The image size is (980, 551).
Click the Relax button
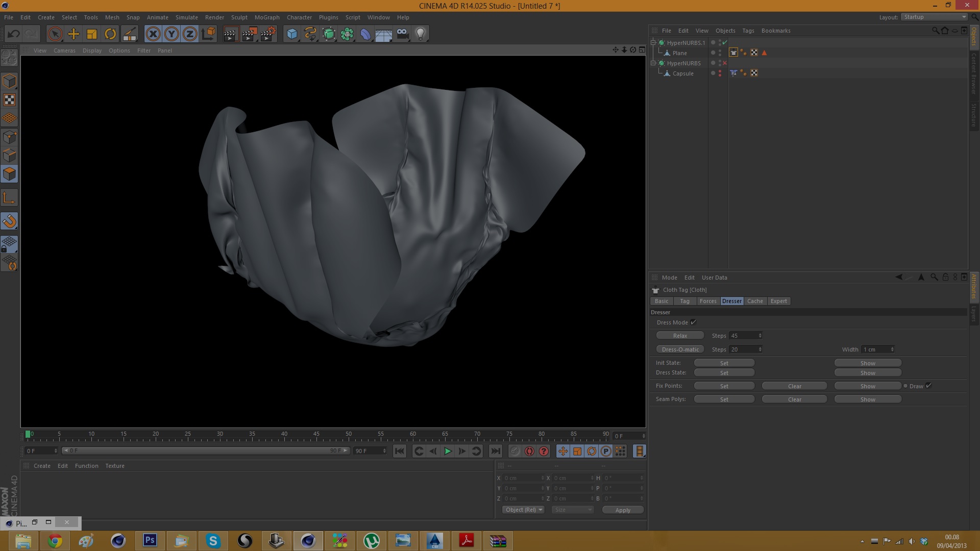pos(680,336)
